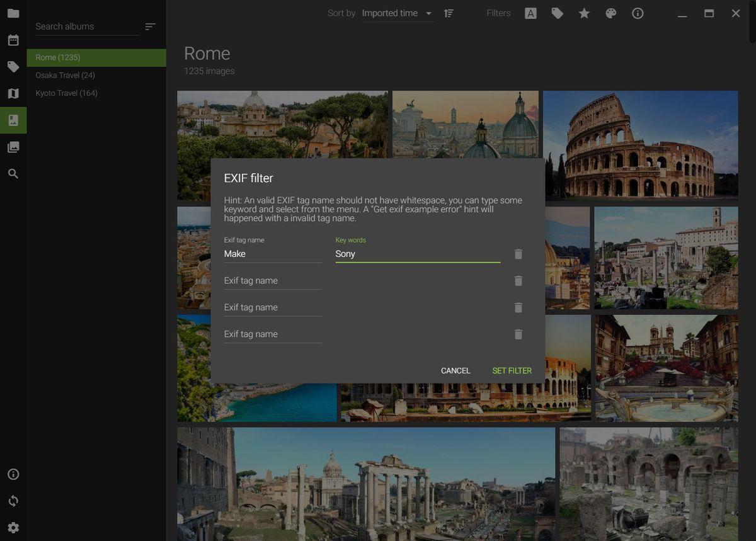Screen dimensions: 756x541
Task: Focus the Search albums field
Action: (87, 26)
